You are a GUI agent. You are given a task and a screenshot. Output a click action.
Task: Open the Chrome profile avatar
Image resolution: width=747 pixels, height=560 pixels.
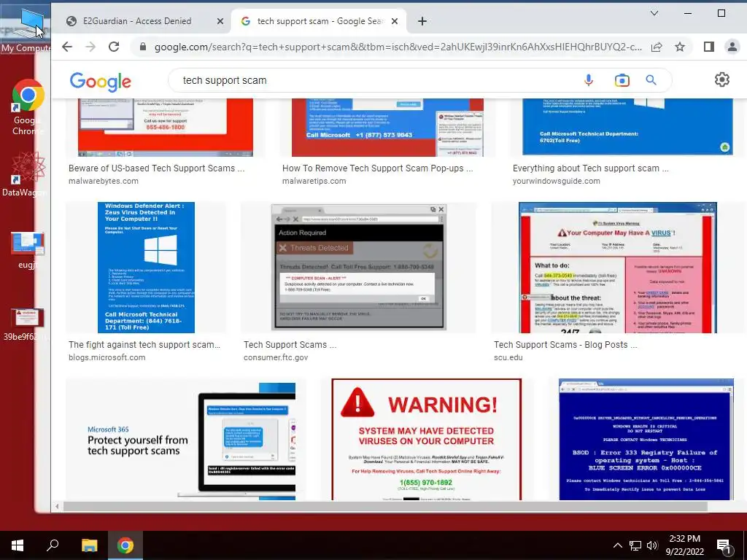[x=732, y=47]
